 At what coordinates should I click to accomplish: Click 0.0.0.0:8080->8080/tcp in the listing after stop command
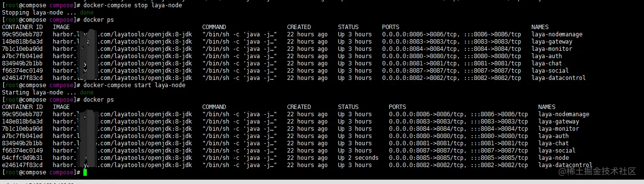click(420, 56)
